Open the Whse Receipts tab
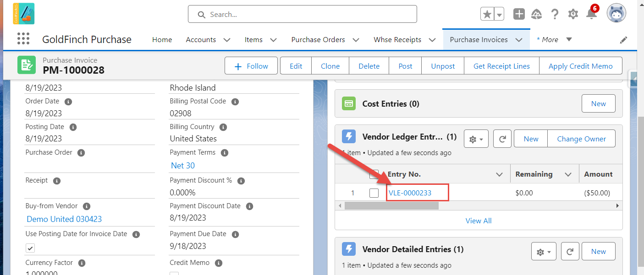This screenshot has width=644, height=275. pyautogui.click(x=397, y=40)
